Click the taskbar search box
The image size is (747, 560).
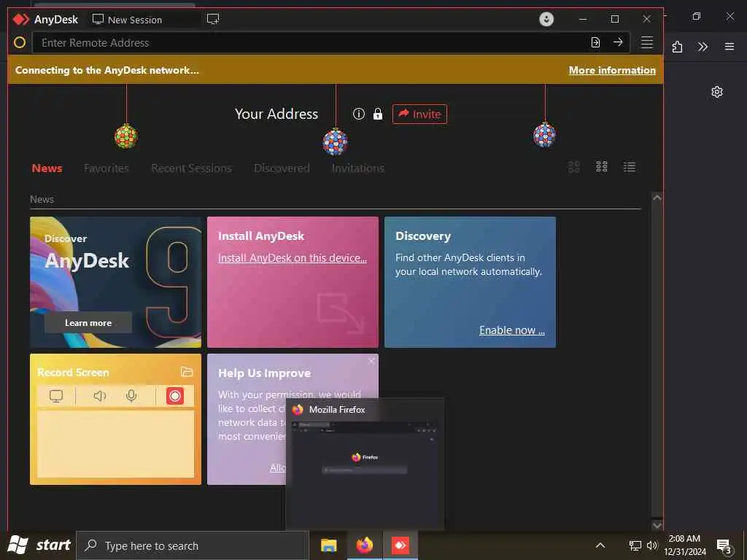[193, 545]
